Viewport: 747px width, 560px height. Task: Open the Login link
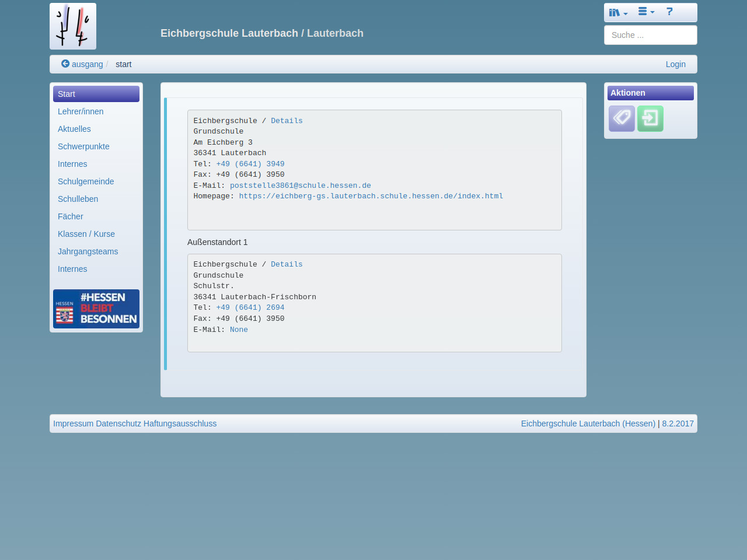pyautogui.click(x=675, y=64)
